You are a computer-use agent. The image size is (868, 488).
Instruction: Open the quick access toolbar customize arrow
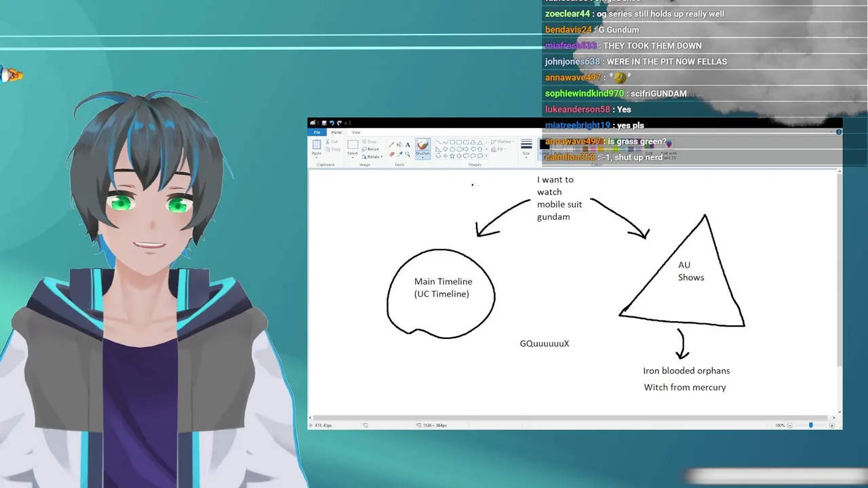click(x=346, y=123)
